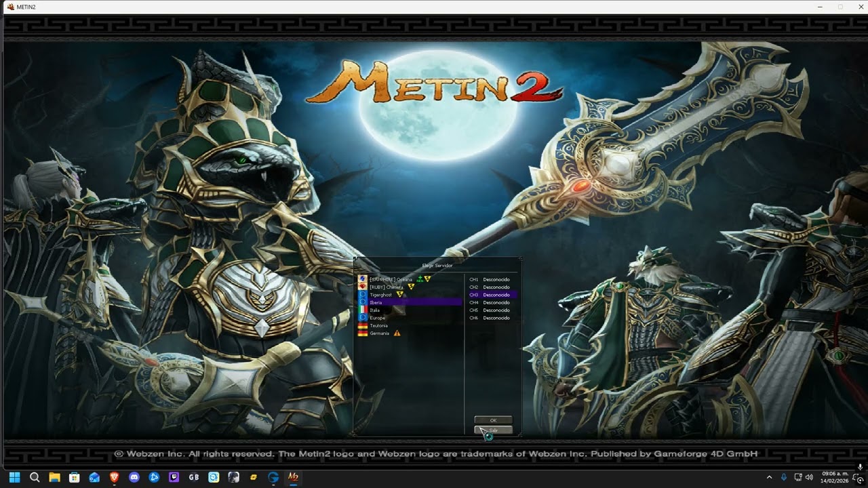Screen dimensions: 868x488
Task: Switch to the Brave browser
Action: tap(114, 477)
